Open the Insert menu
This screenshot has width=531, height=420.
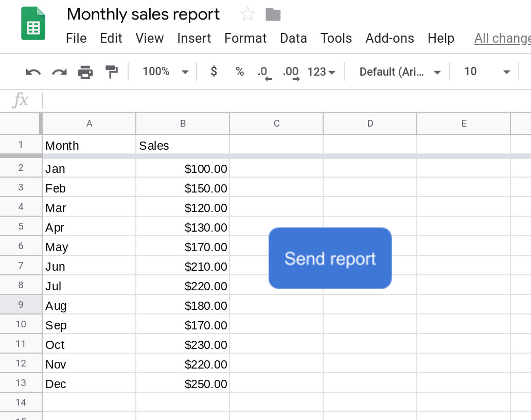coord(194,38)
